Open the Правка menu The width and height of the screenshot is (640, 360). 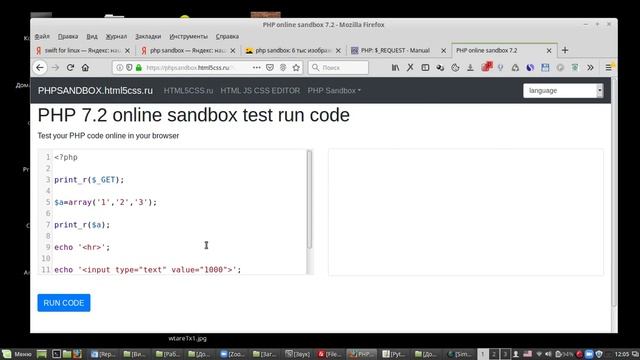(68, 36)
